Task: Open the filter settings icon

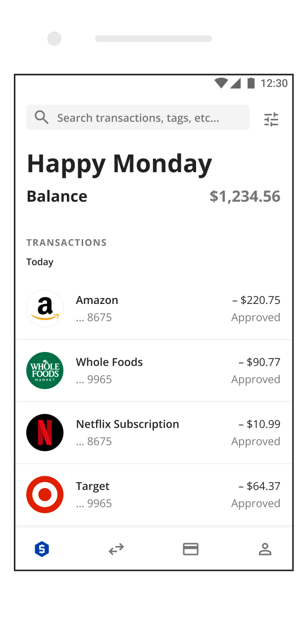Action: click(271, 119)
